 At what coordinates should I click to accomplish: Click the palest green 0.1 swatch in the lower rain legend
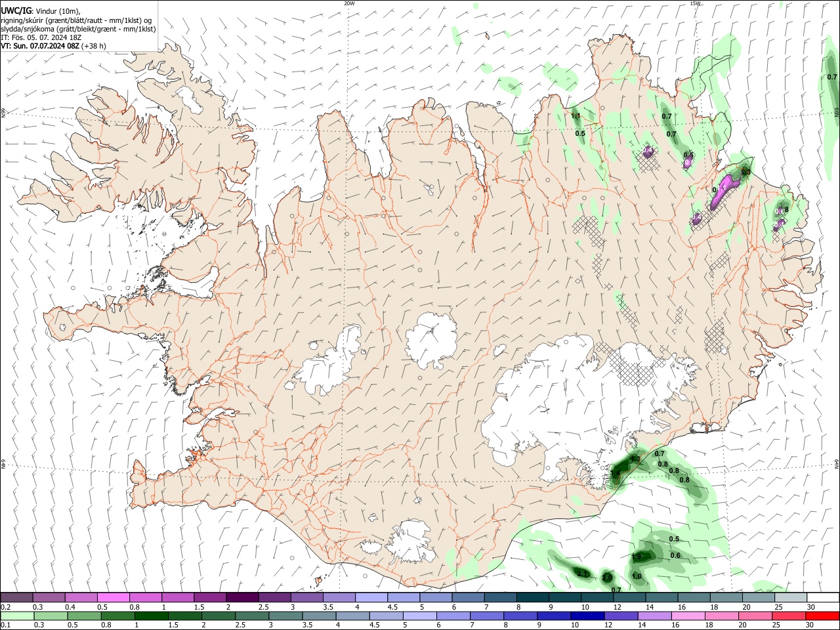pyautogui.click(x=17, y=616)
